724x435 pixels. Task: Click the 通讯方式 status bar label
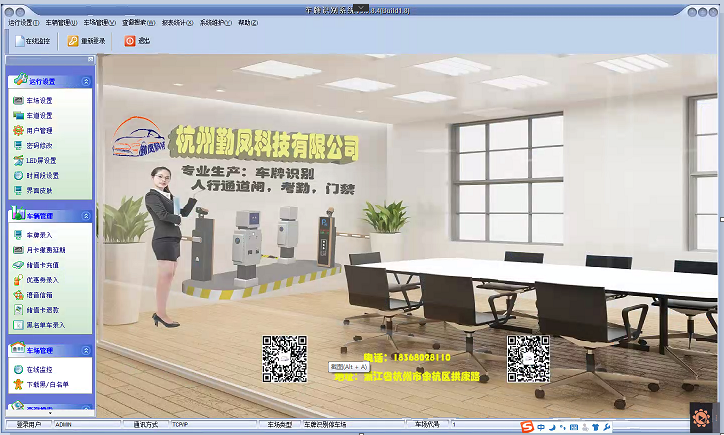coord(146,424)
